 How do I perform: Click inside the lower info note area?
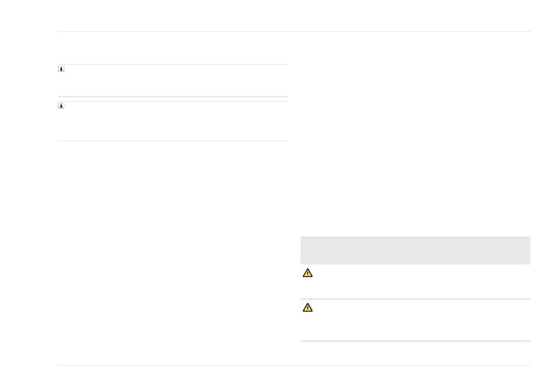[x=173, y=121]
